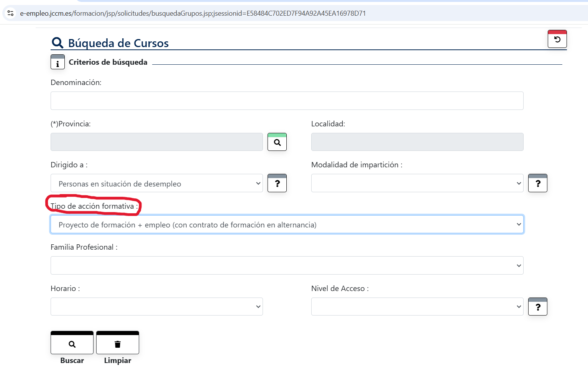588x368 pixels.
Task: Open the Dirigido a dropdown
Action: (x=157, y=183)
